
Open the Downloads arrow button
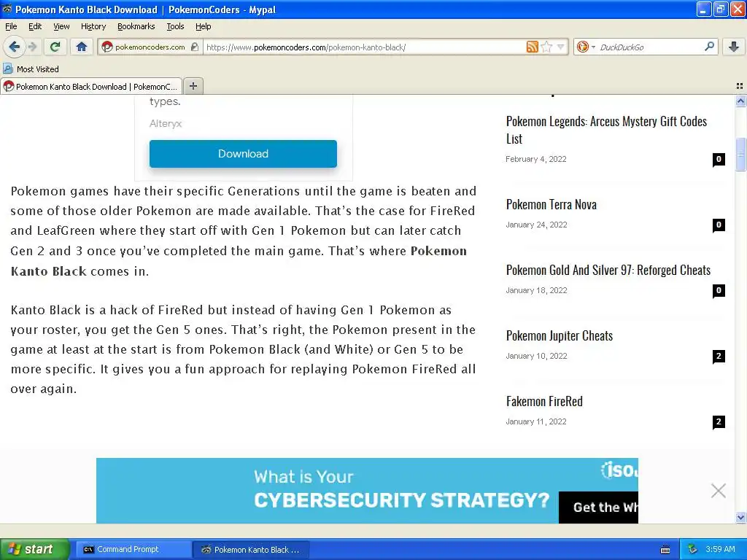734,47
